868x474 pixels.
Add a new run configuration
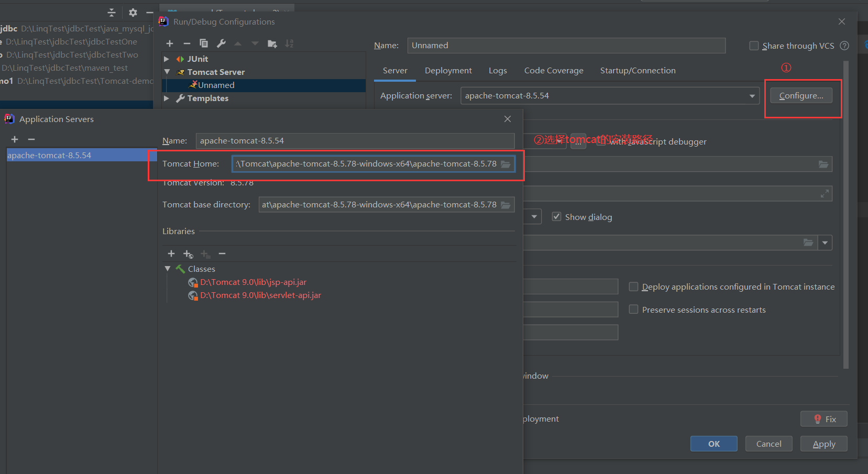(x=170, y=43)
